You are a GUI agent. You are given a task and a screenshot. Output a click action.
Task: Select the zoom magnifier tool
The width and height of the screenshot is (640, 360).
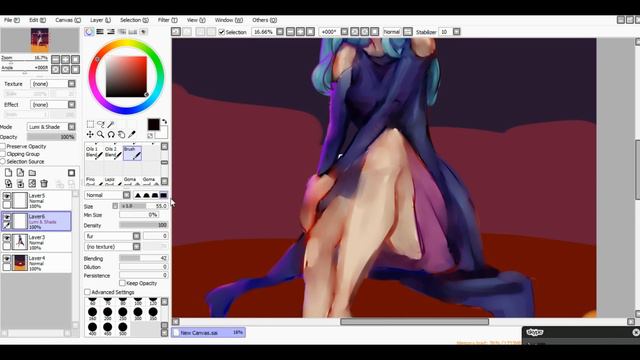click(100, 134)
